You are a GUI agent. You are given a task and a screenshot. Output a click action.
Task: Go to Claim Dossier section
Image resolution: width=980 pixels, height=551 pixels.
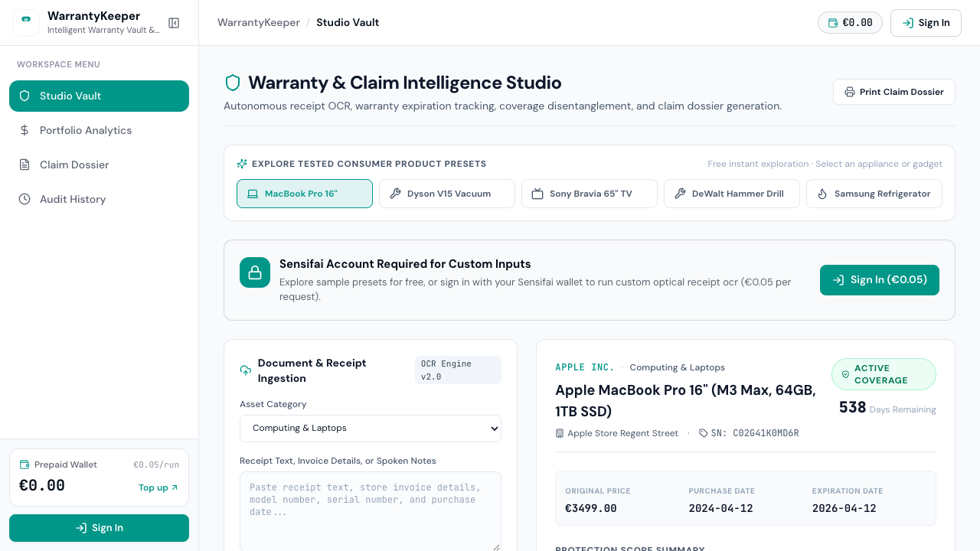click(100, 165)
